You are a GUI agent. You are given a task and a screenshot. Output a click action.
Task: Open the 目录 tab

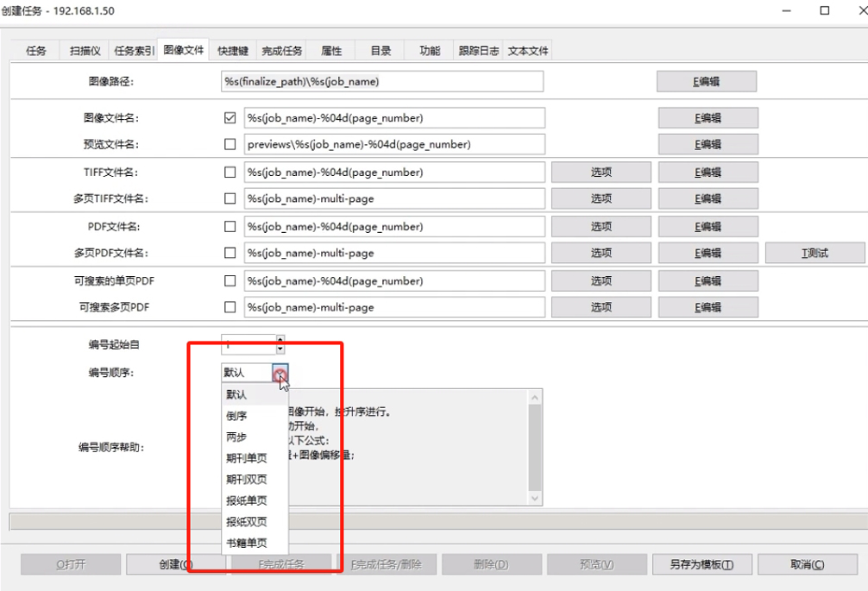[381, 51]
